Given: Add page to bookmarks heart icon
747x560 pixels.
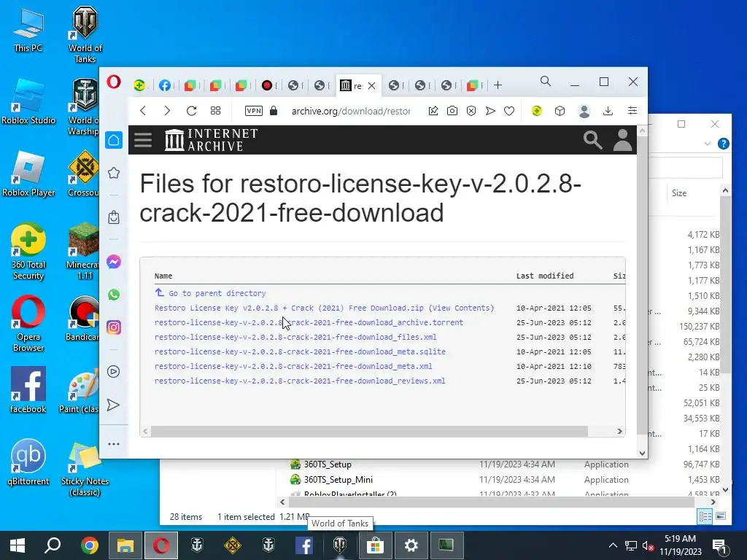Looking at the screenshot, I should click(x=509, y=111).
